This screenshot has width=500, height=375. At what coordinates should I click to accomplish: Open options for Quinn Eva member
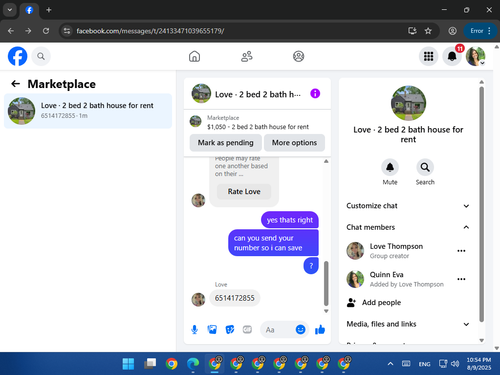(461, 279)
